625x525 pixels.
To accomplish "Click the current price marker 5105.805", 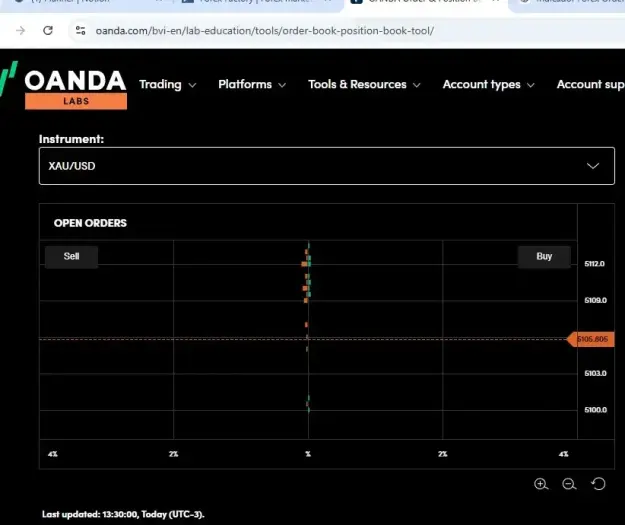I will point(591,339).
